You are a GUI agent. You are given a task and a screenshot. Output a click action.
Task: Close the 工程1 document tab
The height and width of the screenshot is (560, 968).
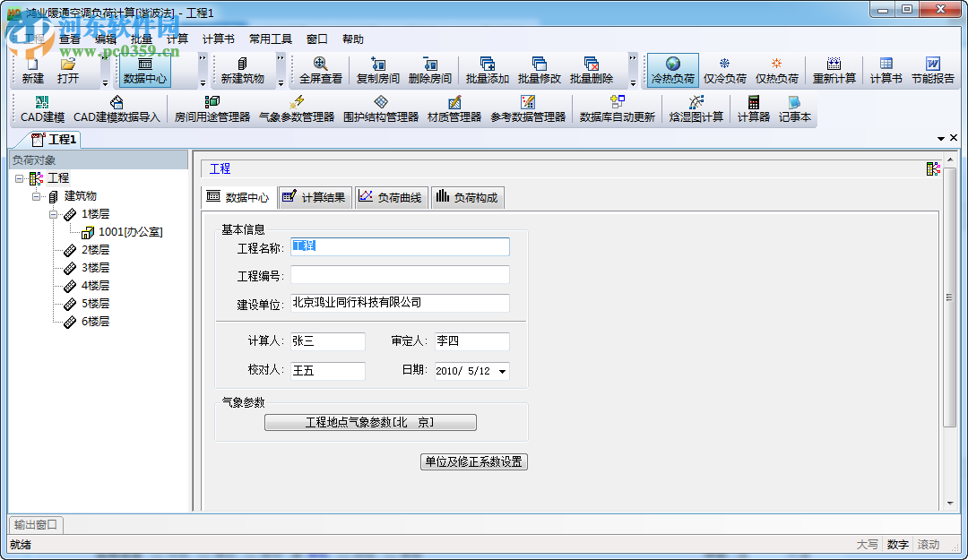tap(954, 138)
